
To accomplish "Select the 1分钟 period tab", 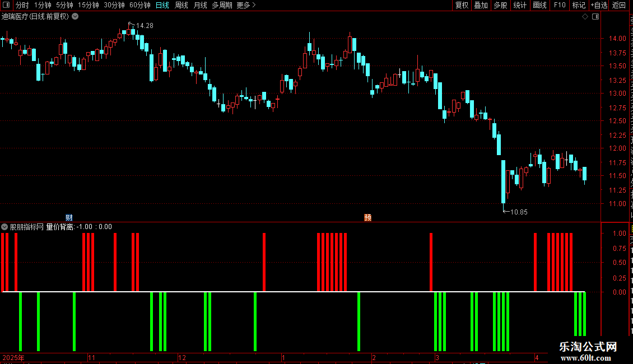I will pos(43,5).
